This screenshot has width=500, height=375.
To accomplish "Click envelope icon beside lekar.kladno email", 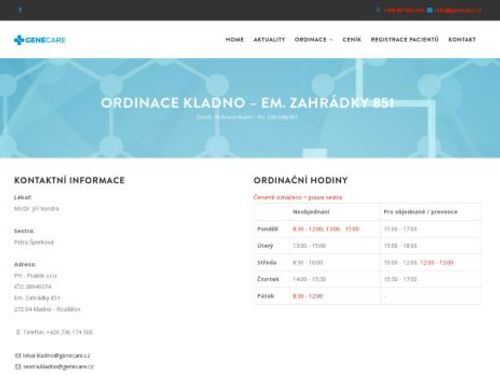I will coord(18,355).
